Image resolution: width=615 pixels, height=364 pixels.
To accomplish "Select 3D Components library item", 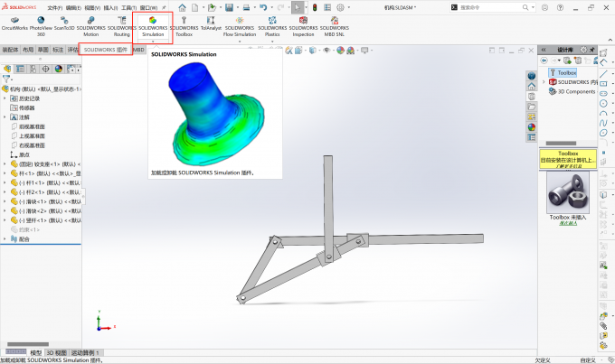I will point(572,91).
